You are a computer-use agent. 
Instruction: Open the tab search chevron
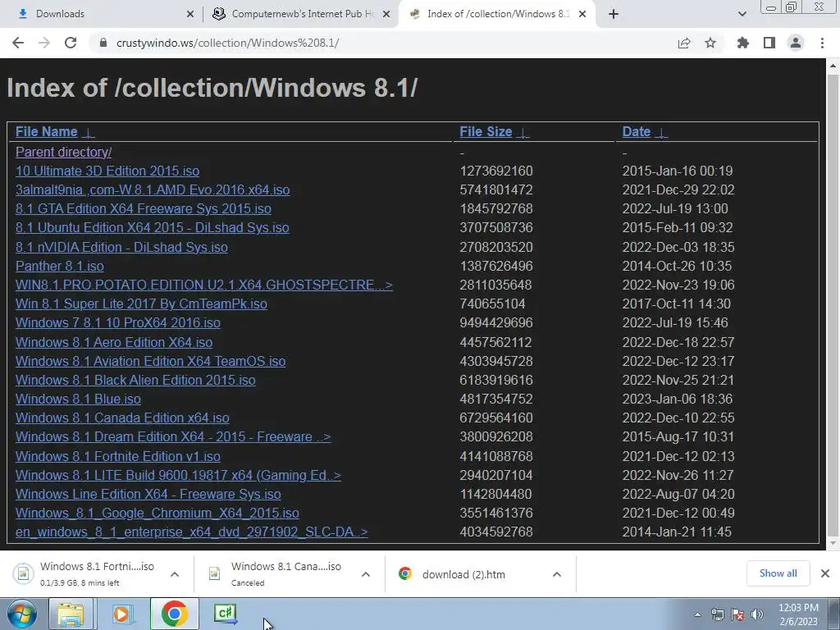click(742, 14)
